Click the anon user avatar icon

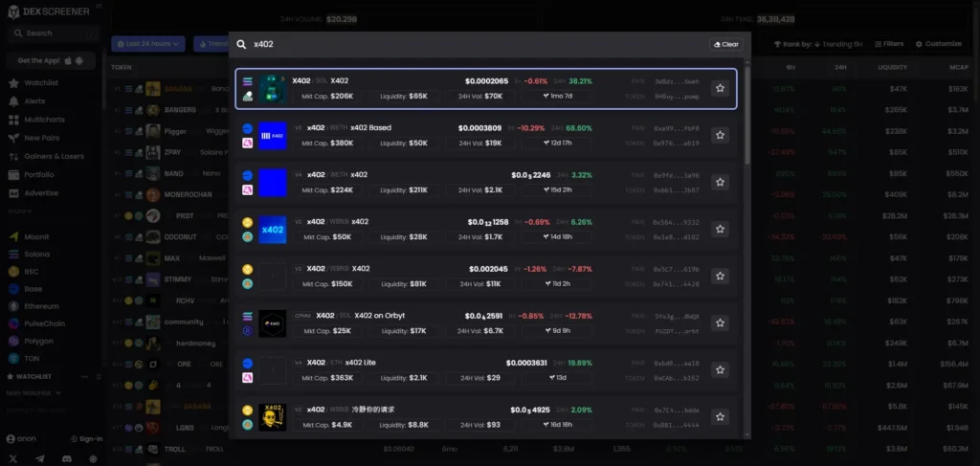click(x=10, y=439)
